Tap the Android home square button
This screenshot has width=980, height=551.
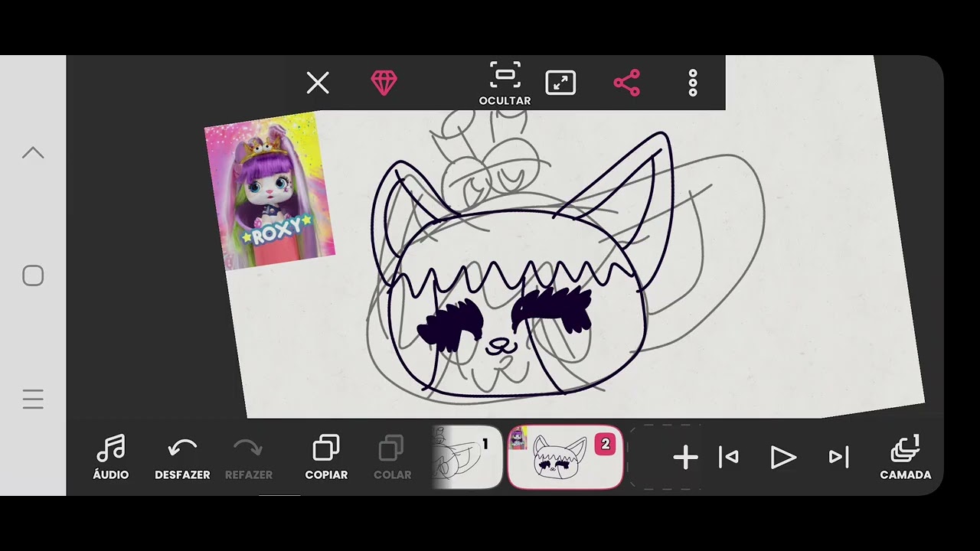pos(33,275)
